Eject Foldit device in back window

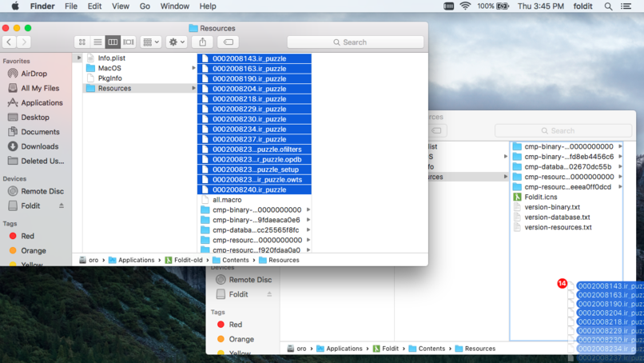click(269, 294)
